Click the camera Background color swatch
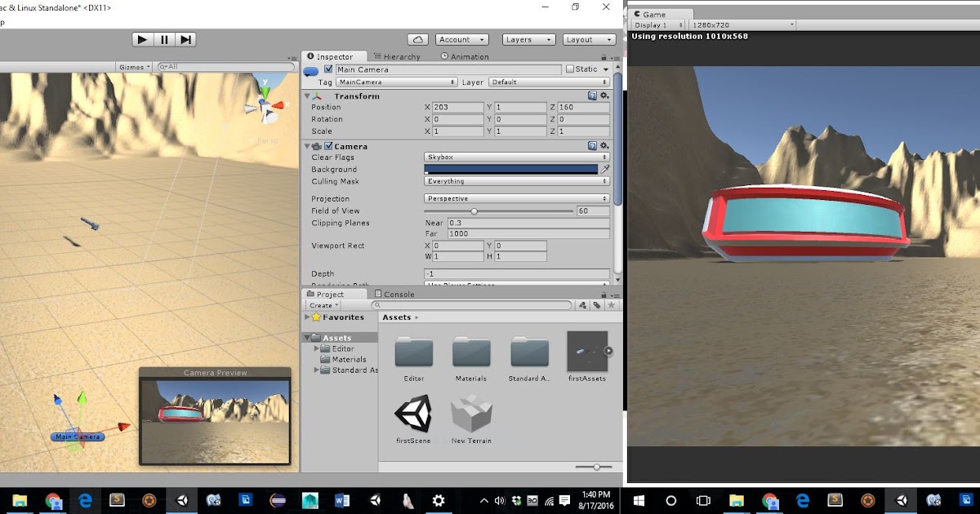The height and width of the screenshot is (514, 980). coord(514,169)
